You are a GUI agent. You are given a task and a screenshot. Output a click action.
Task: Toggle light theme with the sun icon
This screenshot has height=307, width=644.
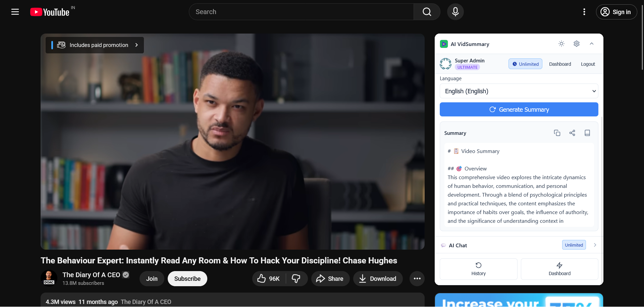coord(561,44)
